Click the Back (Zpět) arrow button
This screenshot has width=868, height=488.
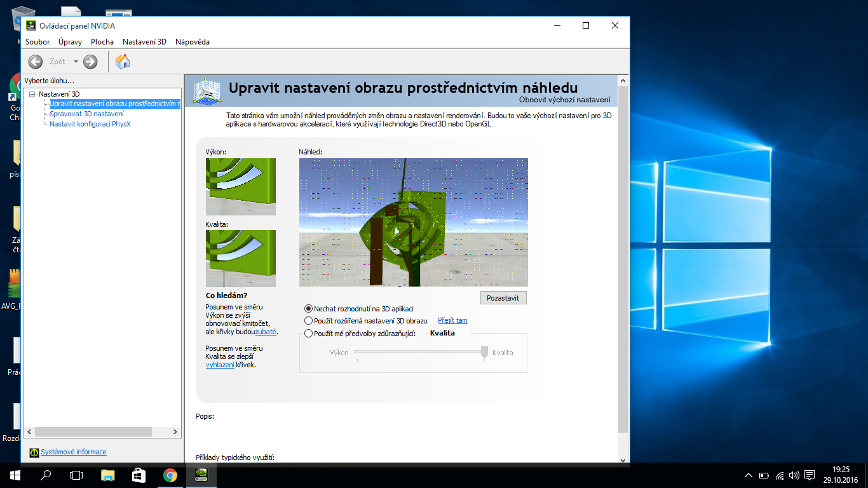click(x=36, y=62)
